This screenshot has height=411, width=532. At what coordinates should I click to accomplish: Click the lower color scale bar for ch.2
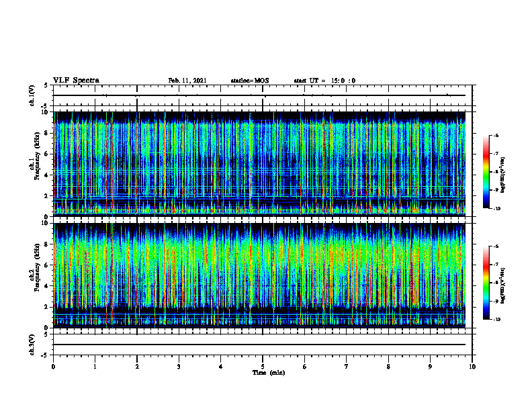(486, 283)
